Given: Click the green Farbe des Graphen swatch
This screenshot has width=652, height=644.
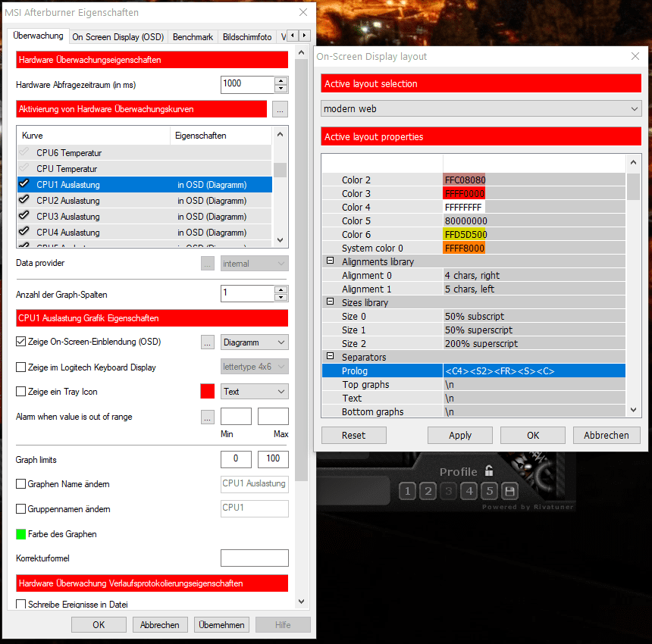Looking at the screenshot, I should [x=20, y=534].
